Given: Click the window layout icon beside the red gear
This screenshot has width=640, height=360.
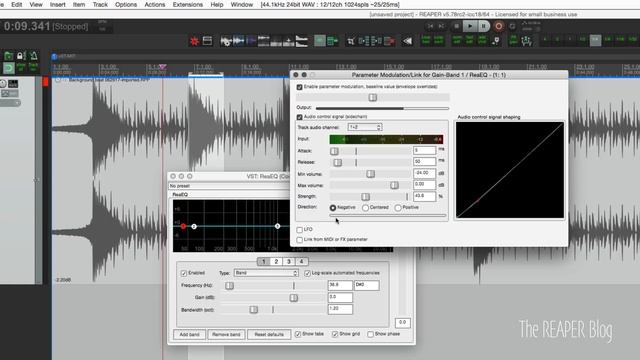Looking at the screenshot, I should pos(207,41).
